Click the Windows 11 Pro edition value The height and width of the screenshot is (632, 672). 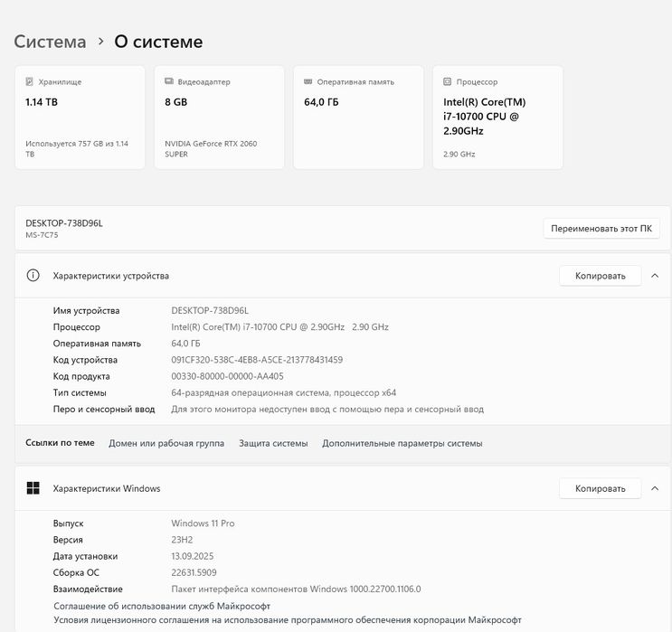203,524
